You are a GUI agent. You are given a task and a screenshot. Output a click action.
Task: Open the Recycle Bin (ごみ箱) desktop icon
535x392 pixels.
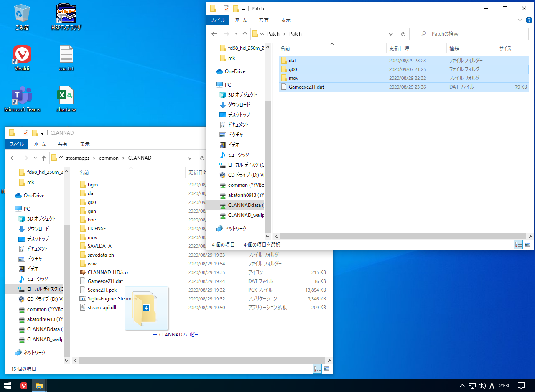click(21, 18)
